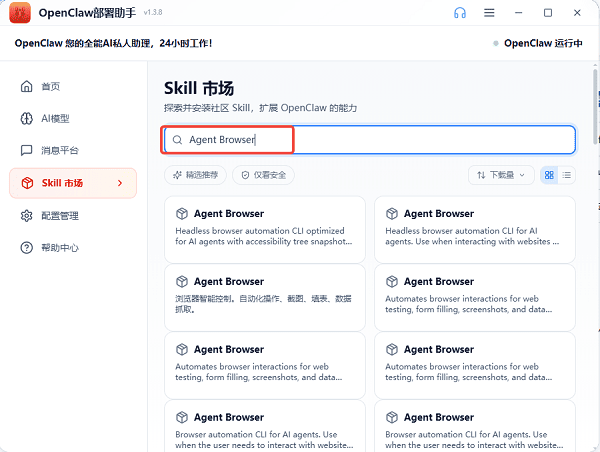This screenshot has width=600, height=452.
Task: Click the sparkle icon in 精选推荐
Action: 177,175
